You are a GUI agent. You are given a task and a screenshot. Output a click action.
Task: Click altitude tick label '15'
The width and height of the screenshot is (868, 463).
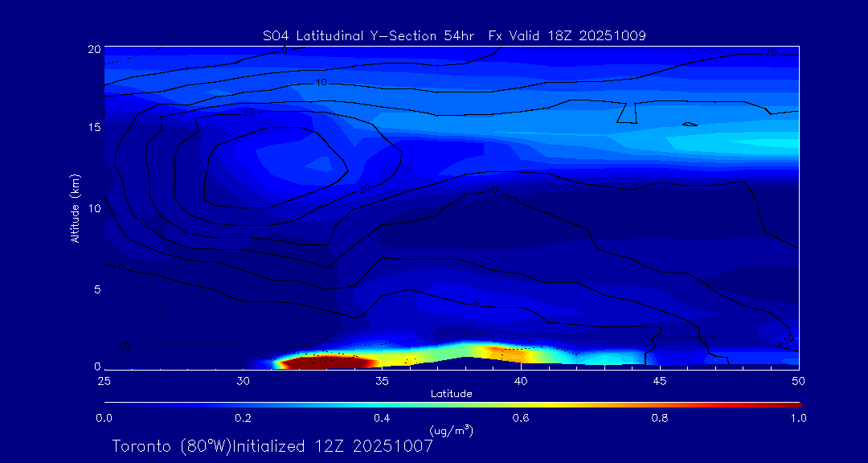[93, 127]
